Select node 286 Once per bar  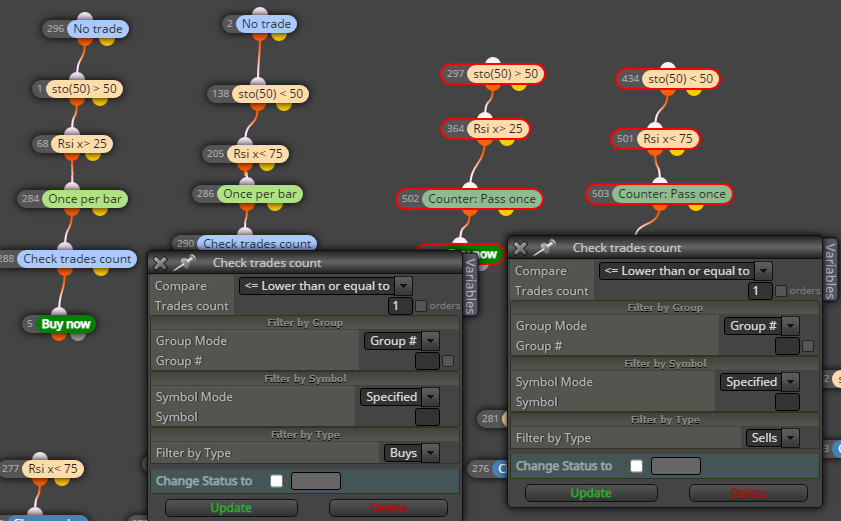[x=247, y=194]
